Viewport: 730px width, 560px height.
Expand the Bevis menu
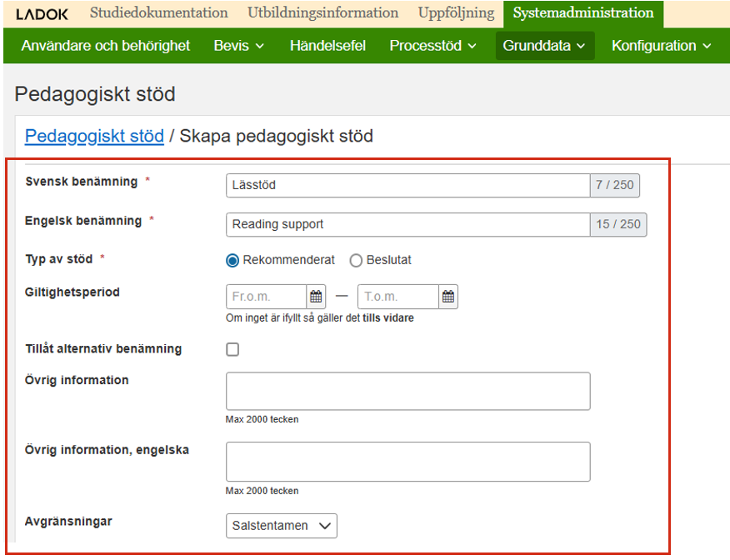point(238,46)
